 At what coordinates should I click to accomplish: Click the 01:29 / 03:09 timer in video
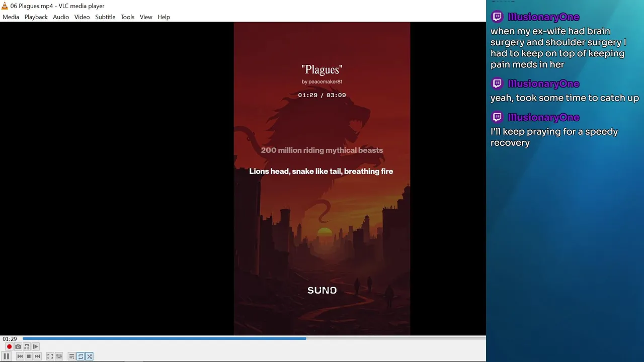pos(322,95)
